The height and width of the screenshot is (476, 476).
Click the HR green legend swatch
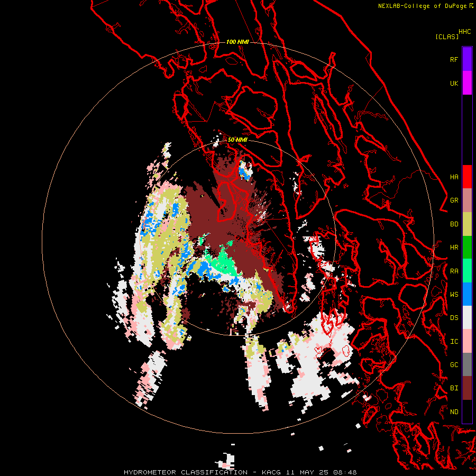(x=467, y=247)
